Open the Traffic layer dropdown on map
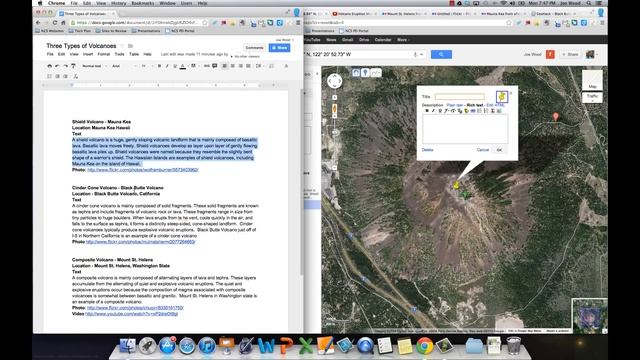The image size is (640, 360). [592, 98]
